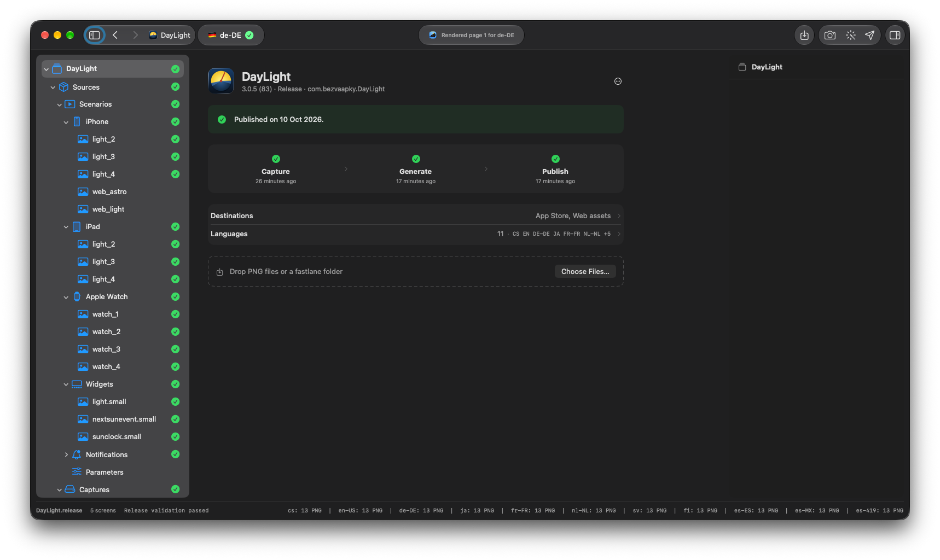Viewport: 940px width, 560px height.
Task: Click 'ja: 13 PNG' in status bar
Action: tap(477, 510)
